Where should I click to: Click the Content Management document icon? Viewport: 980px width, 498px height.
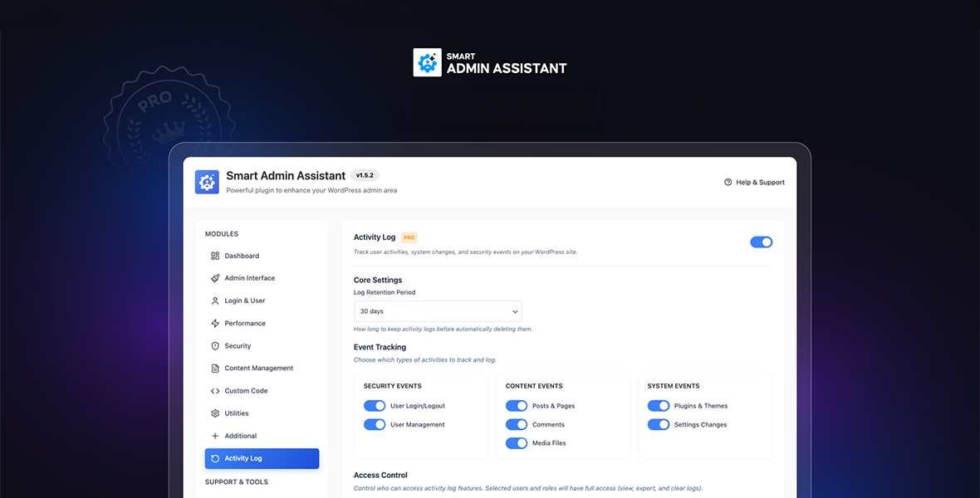[215, 368]
